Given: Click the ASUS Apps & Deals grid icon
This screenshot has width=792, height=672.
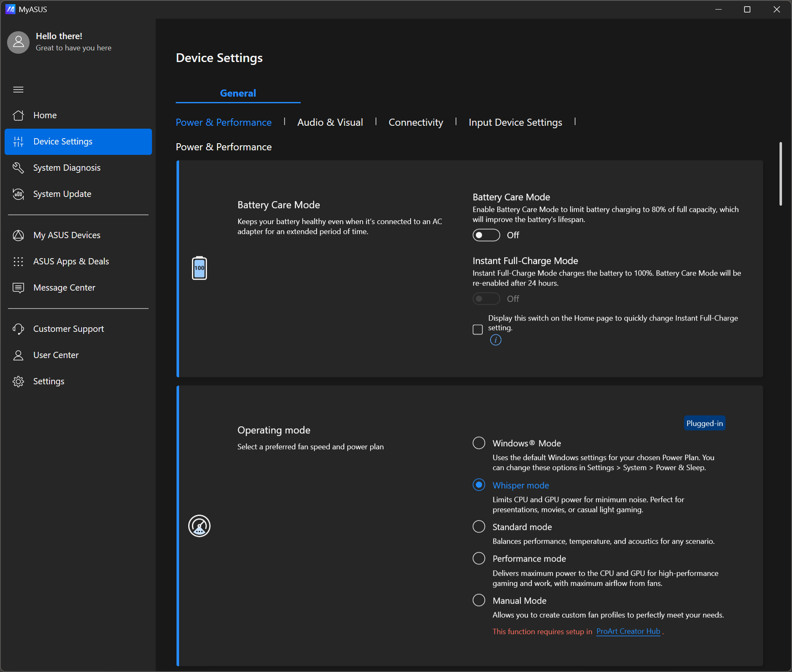Looking at the screenshot, I should (x=18, y=261).
